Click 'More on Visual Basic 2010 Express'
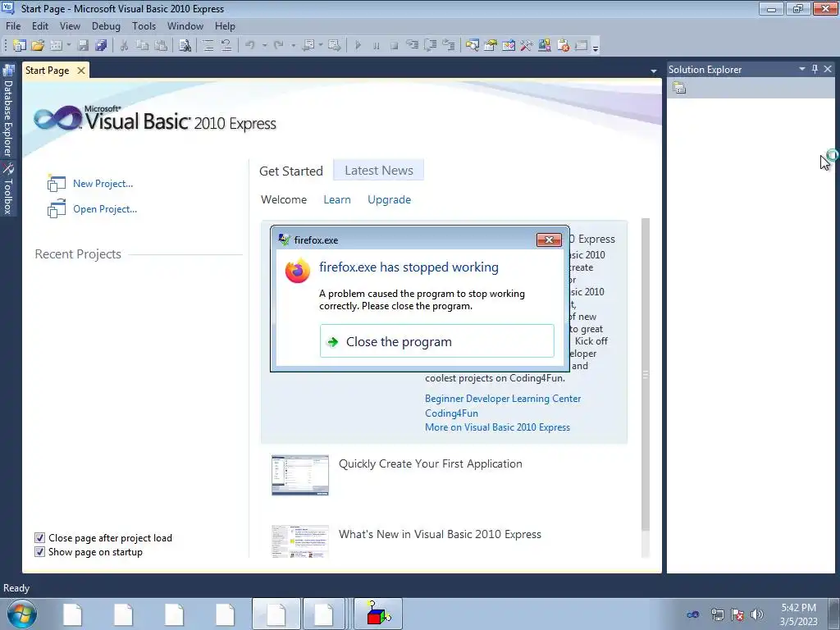This screenshot has width=840, height=630. [497, 427]
